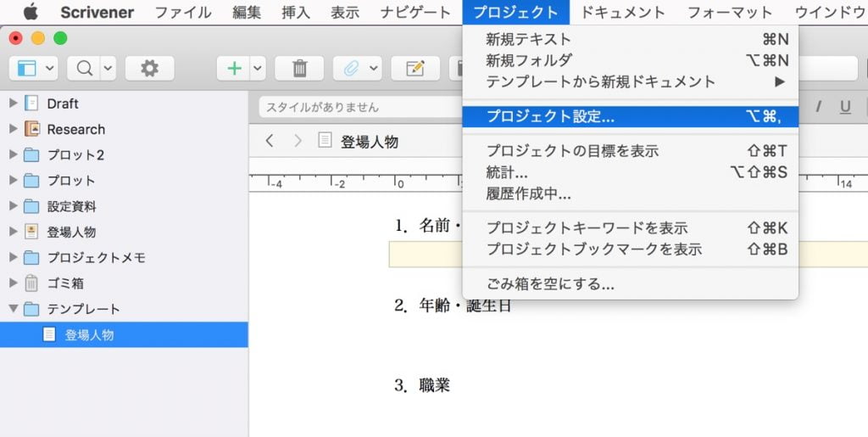
Task: Click the document icon in editor header
Action: click(x=325, y=140)
